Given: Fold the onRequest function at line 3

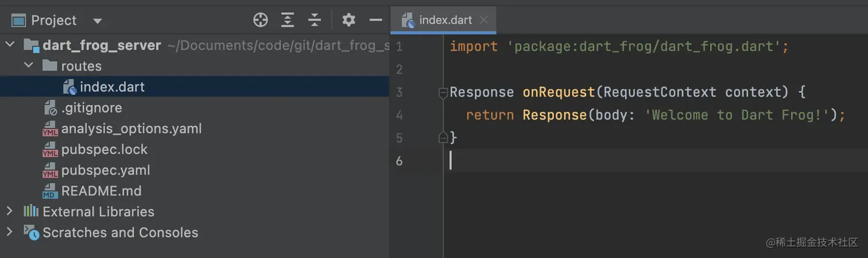Looking at the screenshot, I should (443, 93).
